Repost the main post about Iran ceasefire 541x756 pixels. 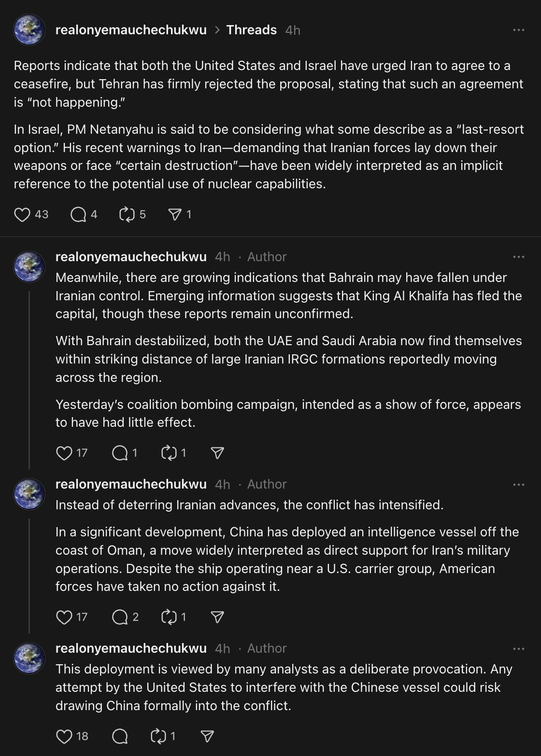pos(127,214)
